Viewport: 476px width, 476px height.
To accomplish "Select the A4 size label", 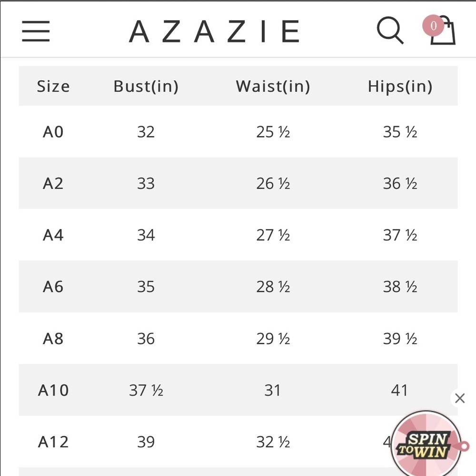I will click(53, 235).
